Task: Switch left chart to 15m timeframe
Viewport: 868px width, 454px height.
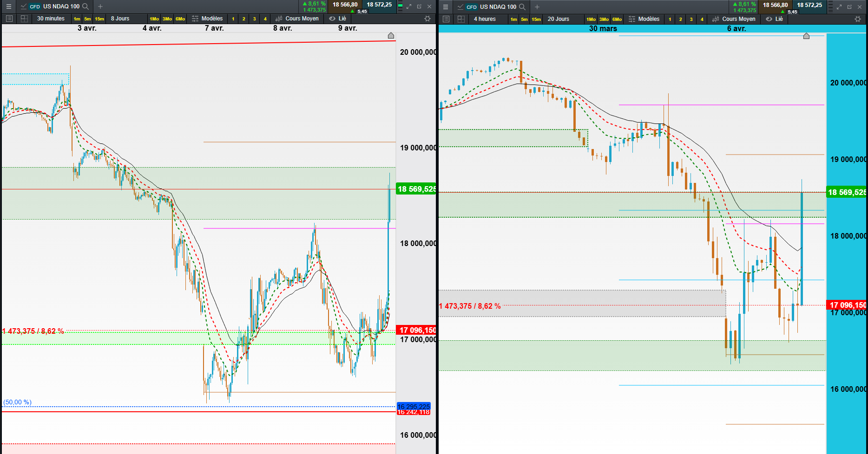Action: tap(99, 19)
